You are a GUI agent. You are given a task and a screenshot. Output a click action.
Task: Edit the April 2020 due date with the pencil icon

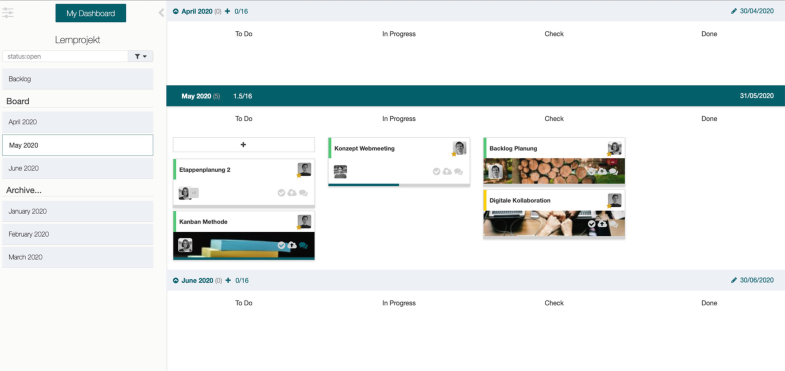click(x=734, y=11)
